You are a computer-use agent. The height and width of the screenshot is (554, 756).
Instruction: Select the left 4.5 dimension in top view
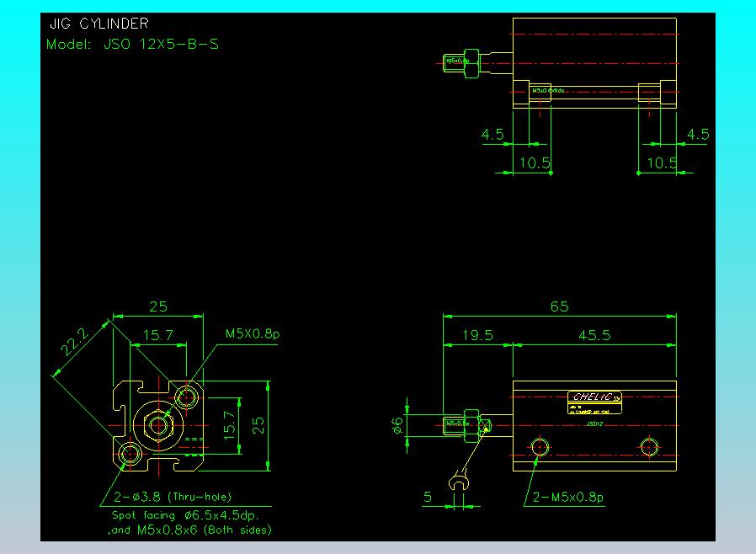click(x=492, y=134)
